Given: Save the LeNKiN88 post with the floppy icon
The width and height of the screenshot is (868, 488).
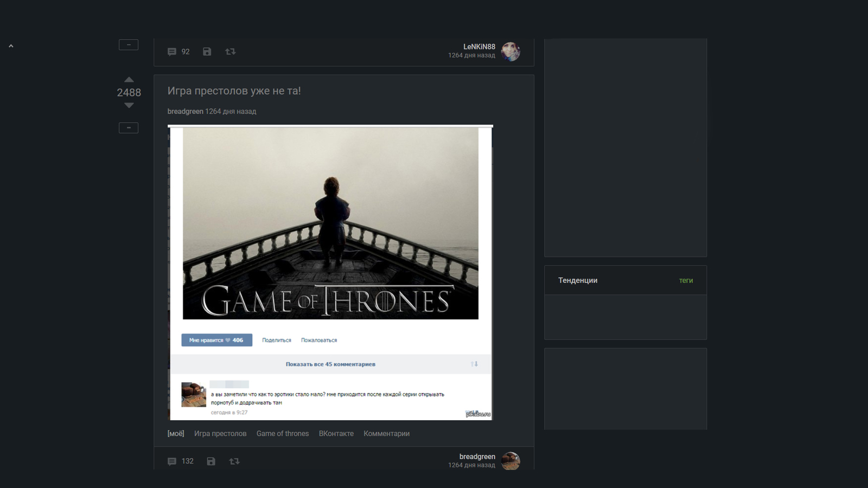Looking at the screenshot, I should click(x=207, y=52).
